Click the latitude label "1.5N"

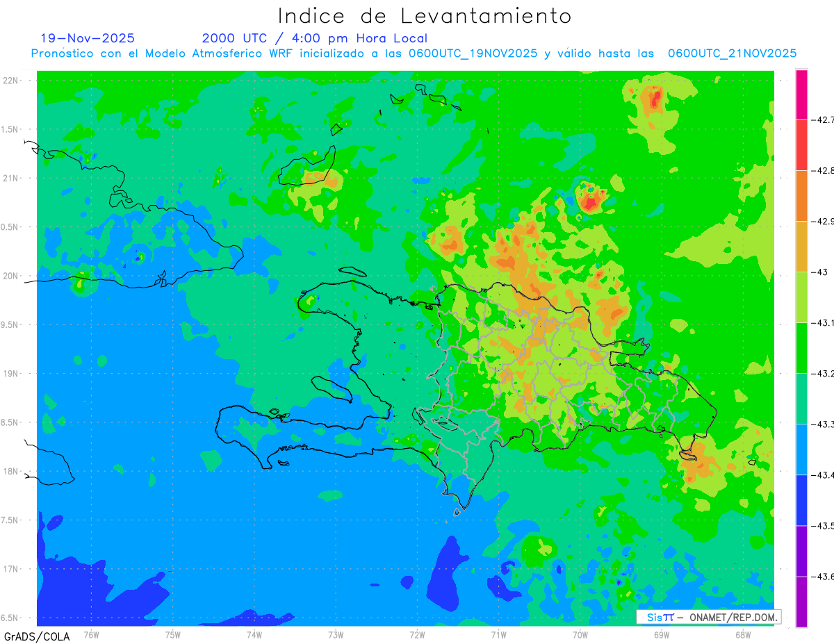[x=11, y=130]
